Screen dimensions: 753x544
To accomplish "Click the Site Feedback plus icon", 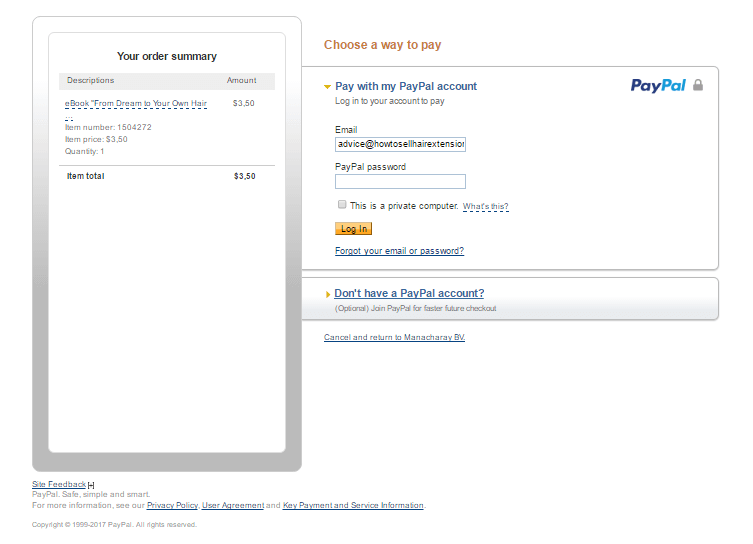I will [91, 485].
